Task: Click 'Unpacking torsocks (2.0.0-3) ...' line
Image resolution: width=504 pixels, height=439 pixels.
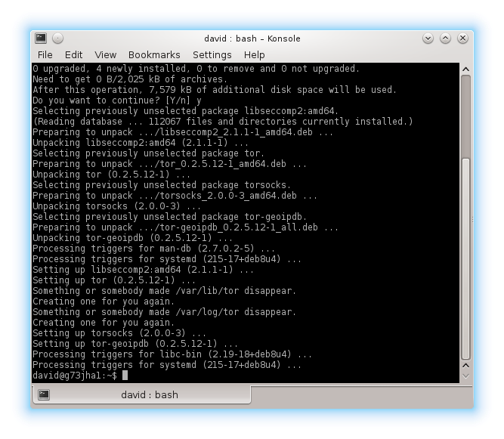Action: coord(116,206)
